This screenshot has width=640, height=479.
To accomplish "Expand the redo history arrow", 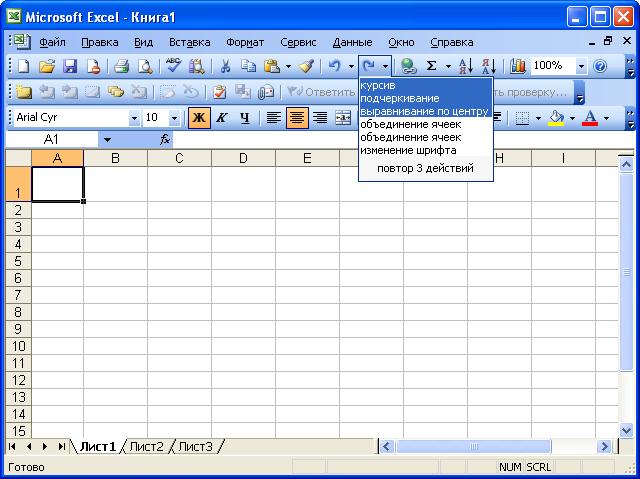I will 385,66.
